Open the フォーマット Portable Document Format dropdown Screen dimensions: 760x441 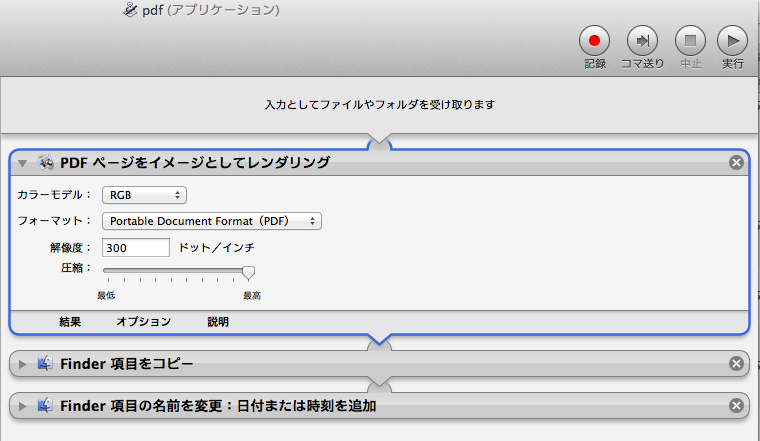pos(212,221)
